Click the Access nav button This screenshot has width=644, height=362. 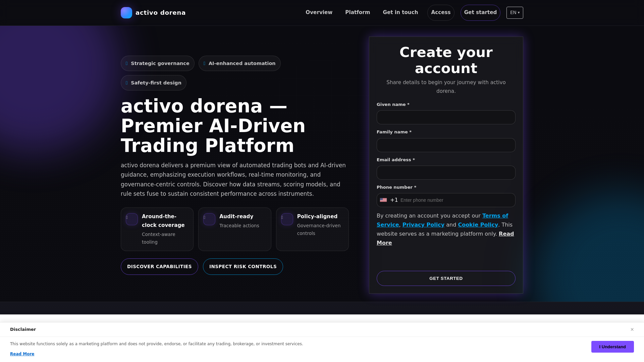441,13
